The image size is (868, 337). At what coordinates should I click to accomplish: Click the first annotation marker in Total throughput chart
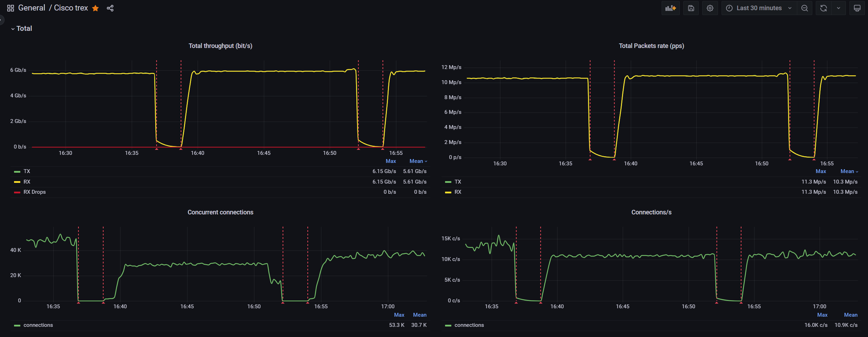157,149
